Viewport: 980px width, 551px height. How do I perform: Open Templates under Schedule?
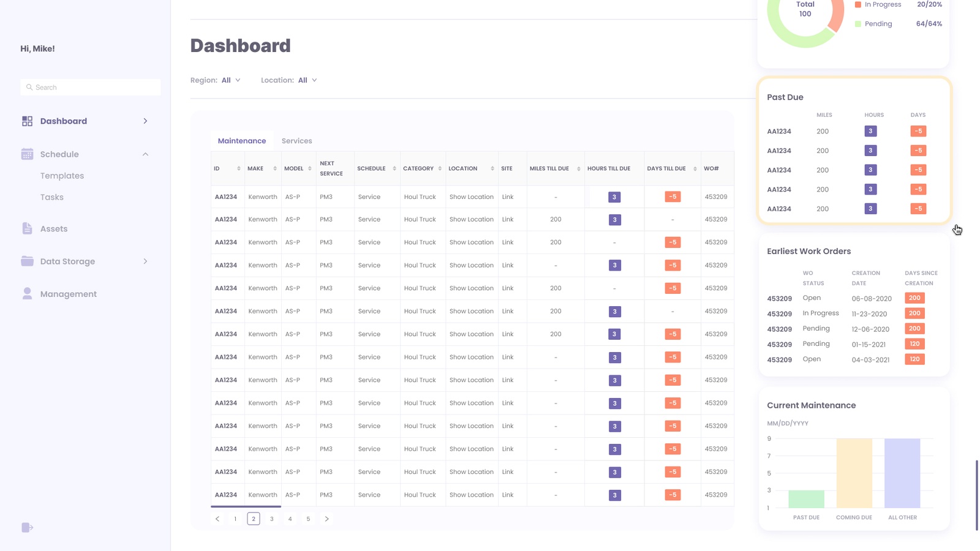click(62, 176)
